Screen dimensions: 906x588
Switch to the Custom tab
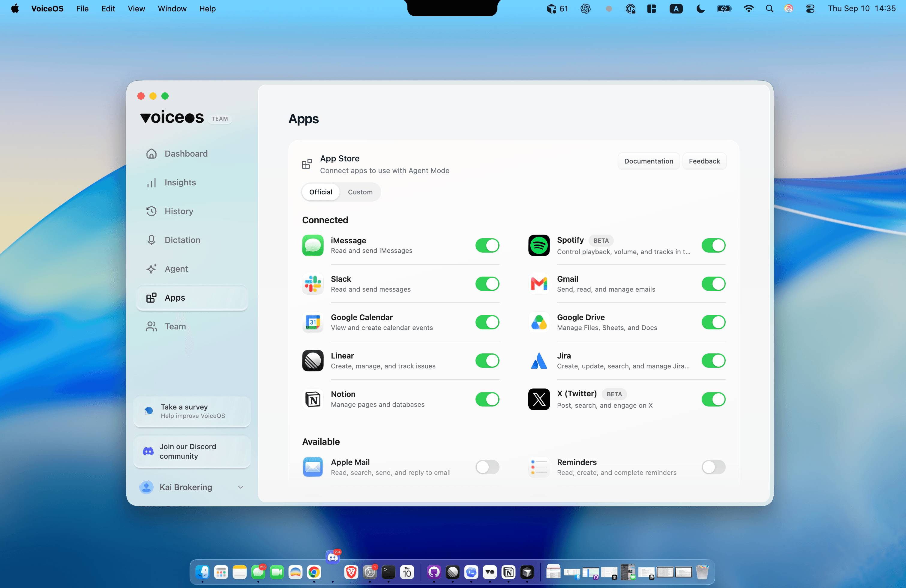[x=360, y=192]
